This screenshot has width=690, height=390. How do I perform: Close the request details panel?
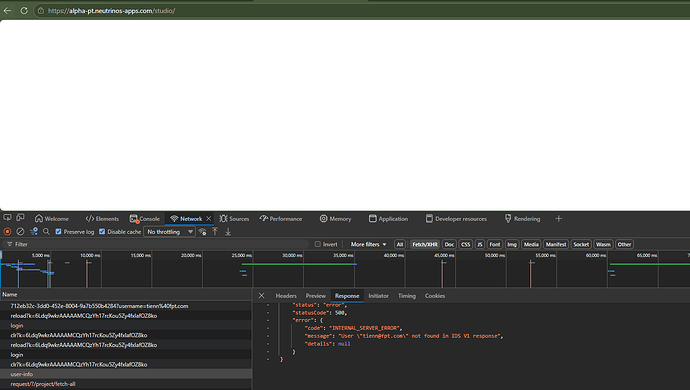tap(261, 295)
